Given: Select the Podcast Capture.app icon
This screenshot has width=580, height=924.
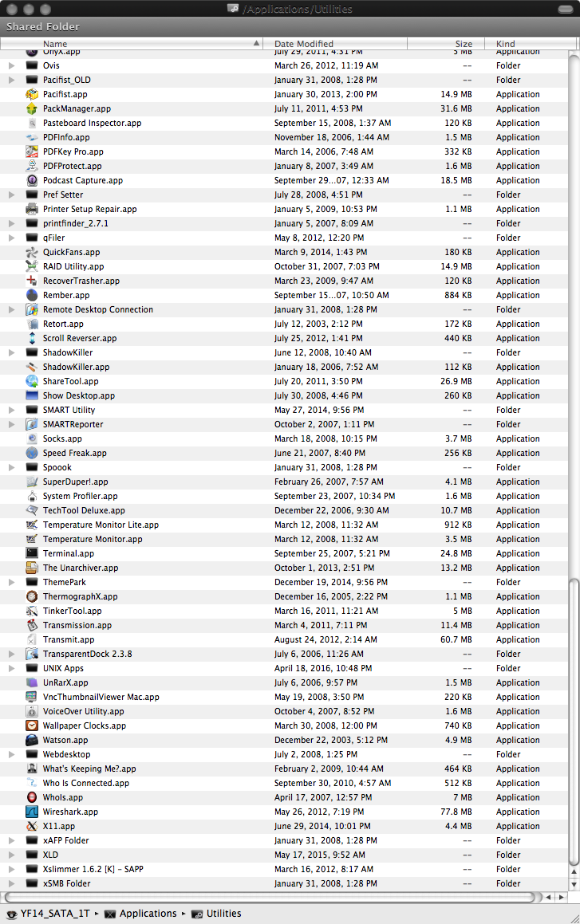Looking at the screenshot, I should pos(32,180).
